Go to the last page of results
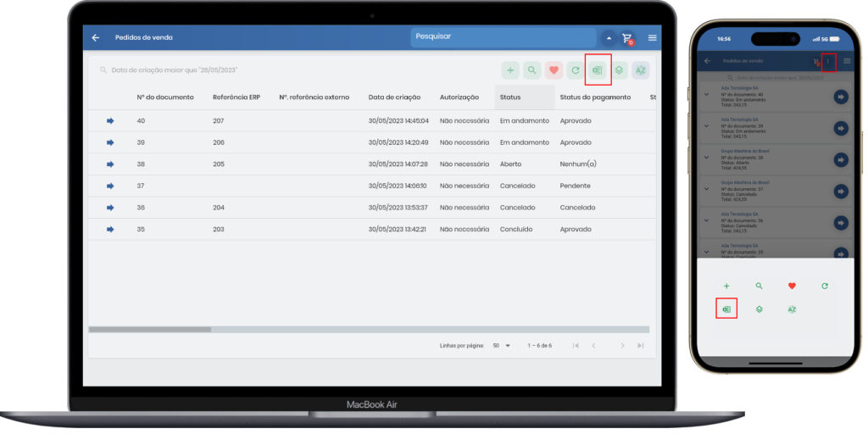Viewport: 868px width, 434px height. (x=640, y=346)
